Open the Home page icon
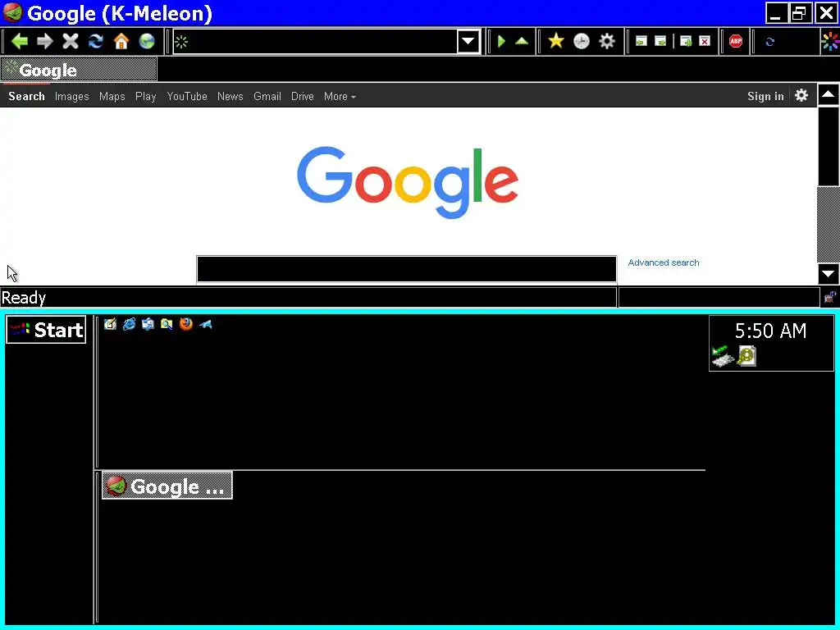The height and width of the screenshot is (630, 840). (121, 41)
